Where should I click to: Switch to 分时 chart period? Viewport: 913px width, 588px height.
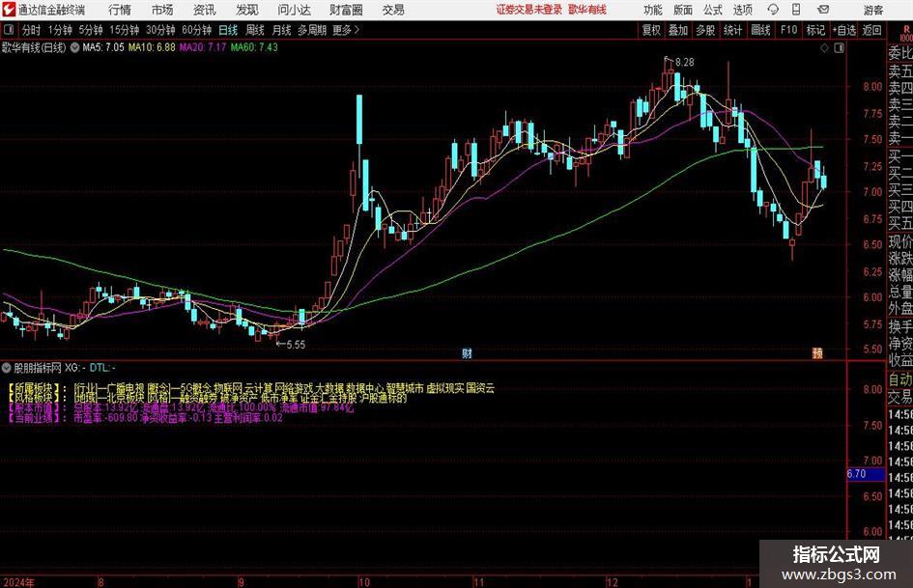coord(32,30)
